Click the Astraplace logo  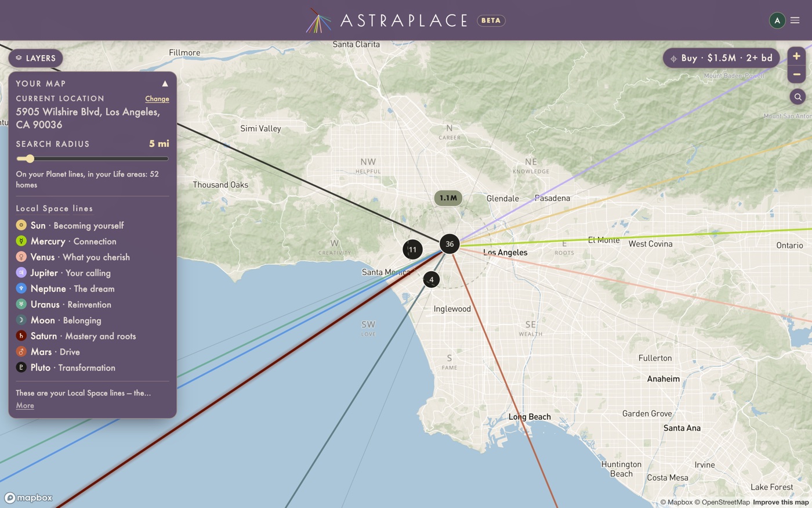point(387,20)
